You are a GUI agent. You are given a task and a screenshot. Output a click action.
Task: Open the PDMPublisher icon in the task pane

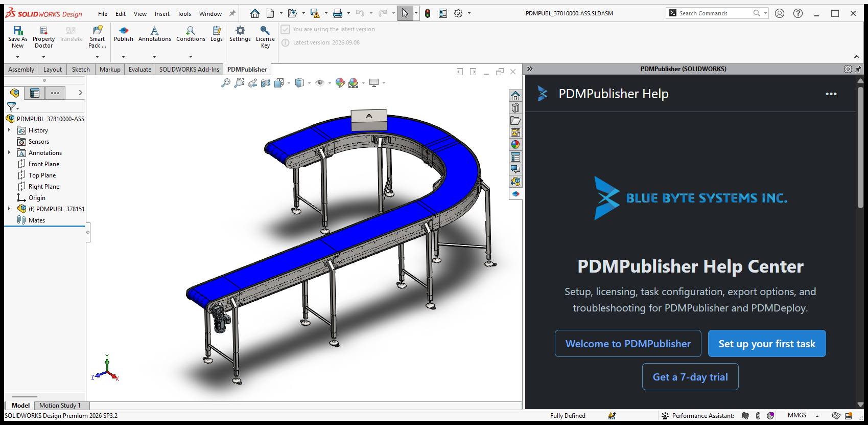[x=515, y=194]
